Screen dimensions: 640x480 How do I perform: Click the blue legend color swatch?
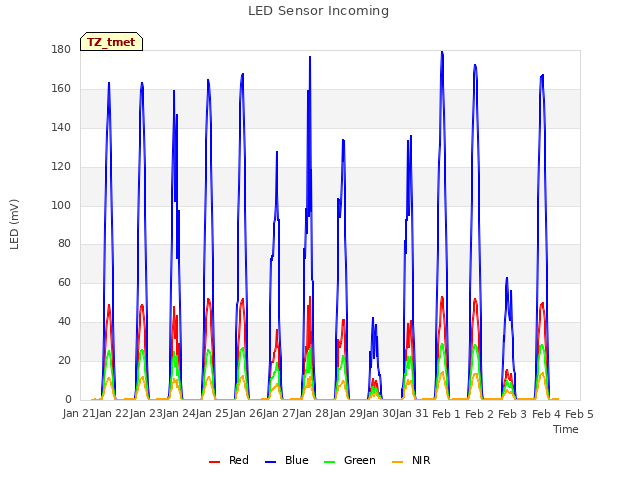(x=271, y=462)
